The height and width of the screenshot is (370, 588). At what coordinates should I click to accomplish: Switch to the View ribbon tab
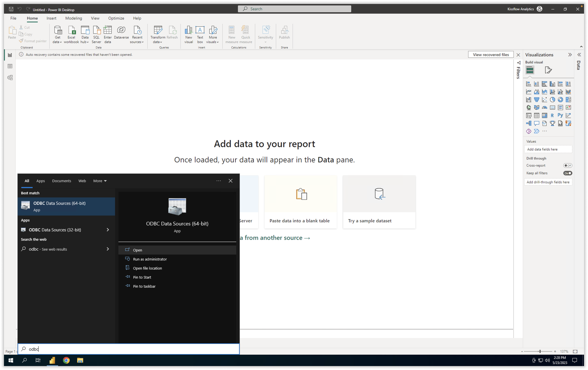tap(95, 18)
